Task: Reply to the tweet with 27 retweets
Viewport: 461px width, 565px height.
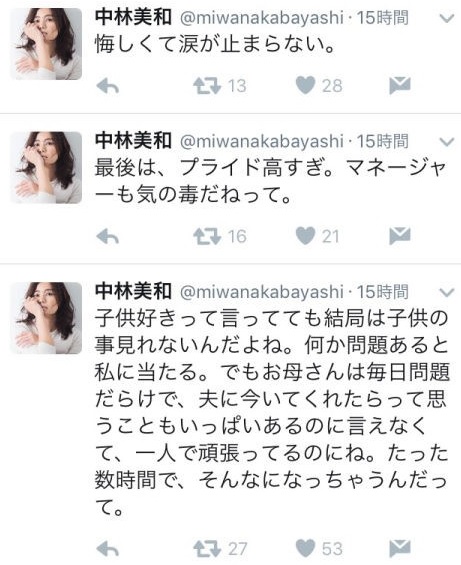Action: (108, 549)
